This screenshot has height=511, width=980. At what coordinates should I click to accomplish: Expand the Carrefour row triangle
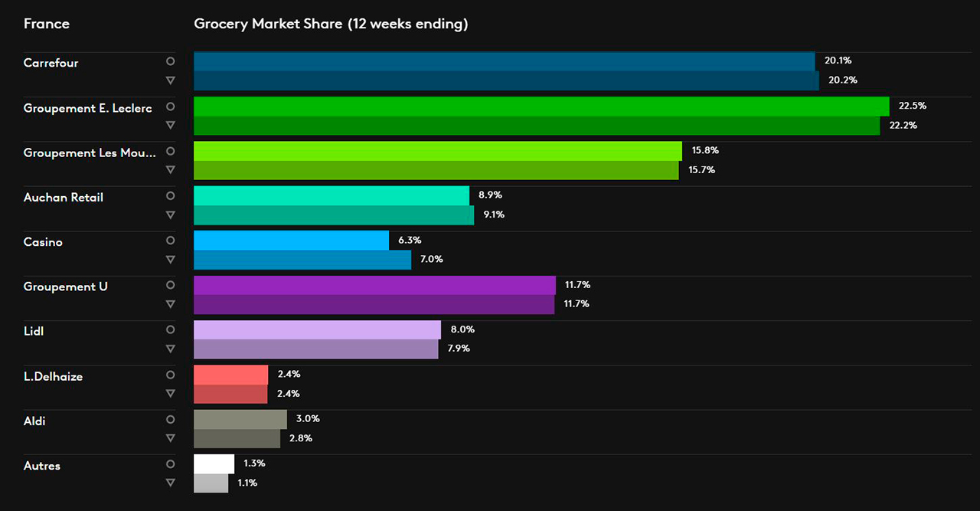point(170,80)
